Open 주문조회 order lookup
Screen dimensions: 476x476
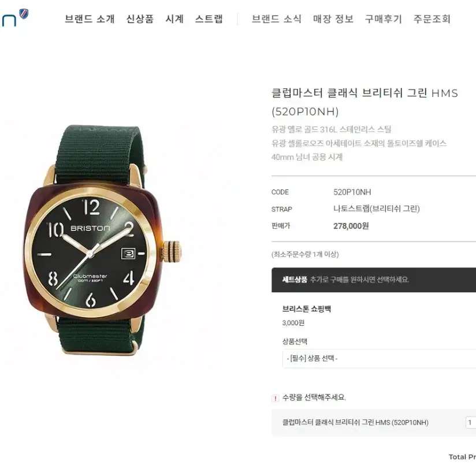[x=432, y=19]
